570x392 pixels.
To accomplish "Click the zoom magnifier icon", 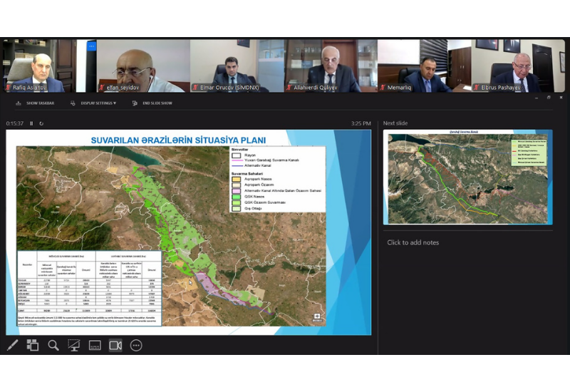I will [53, 346].
